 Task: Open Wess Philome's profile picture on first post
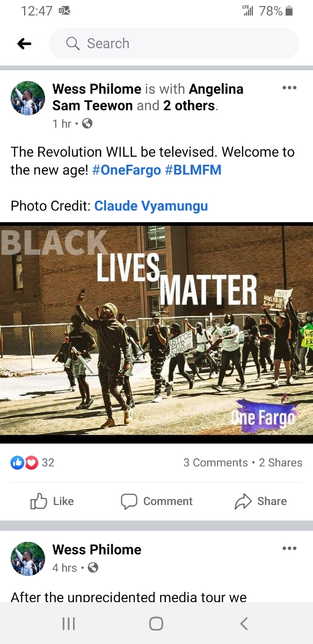[x=28, y=99]
